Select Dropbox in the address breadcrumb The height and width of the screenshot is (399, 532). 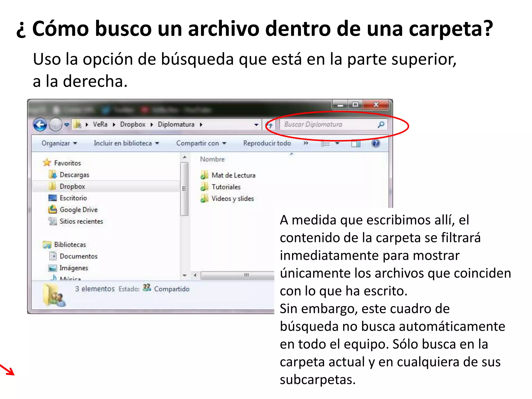[133, 124]
